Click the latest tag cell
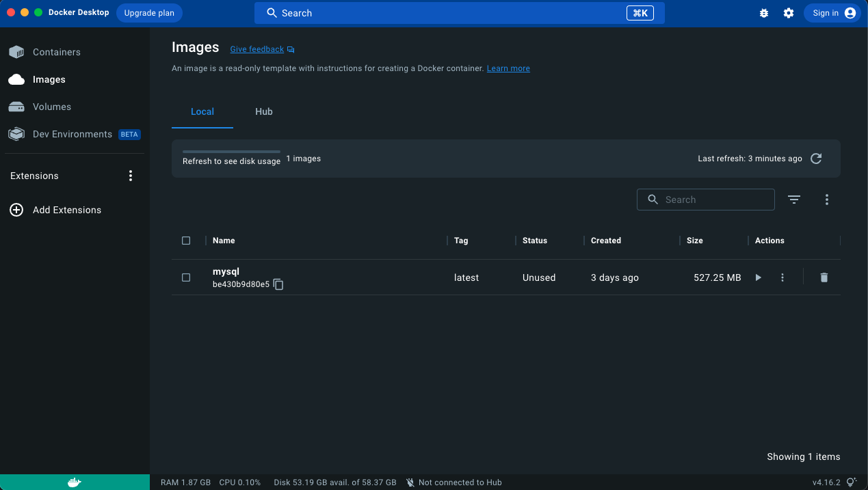The height and width of the screenshot is (490, 868). (466, 277)
